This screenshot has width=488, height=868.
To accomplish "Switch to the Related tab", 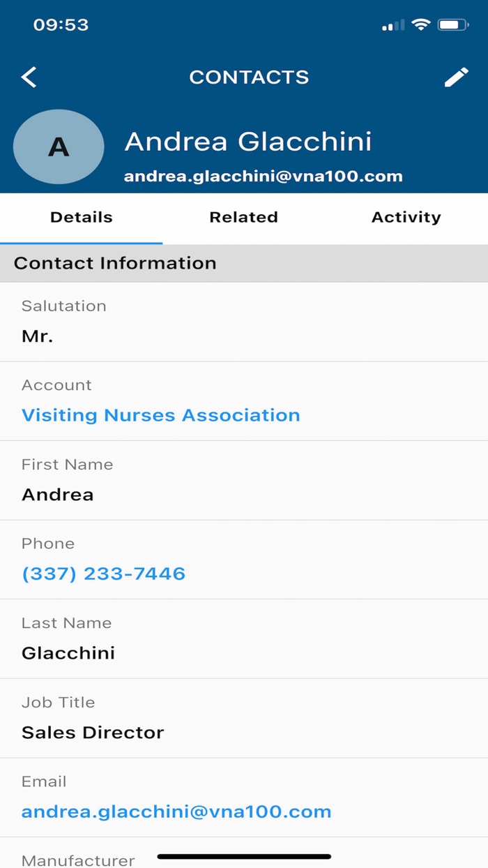I will (243, 218).
